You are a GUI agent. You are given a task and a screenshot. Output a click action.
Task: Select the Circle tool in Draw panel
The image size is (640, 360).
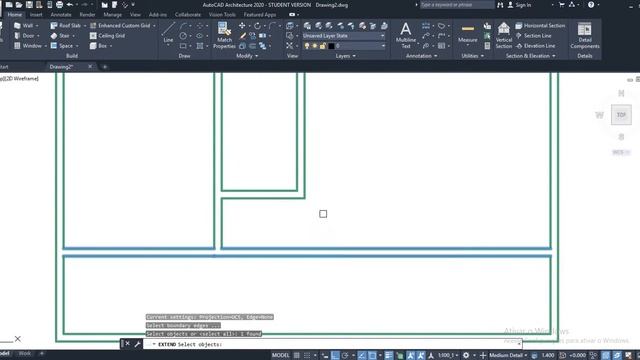click(183, 36)
